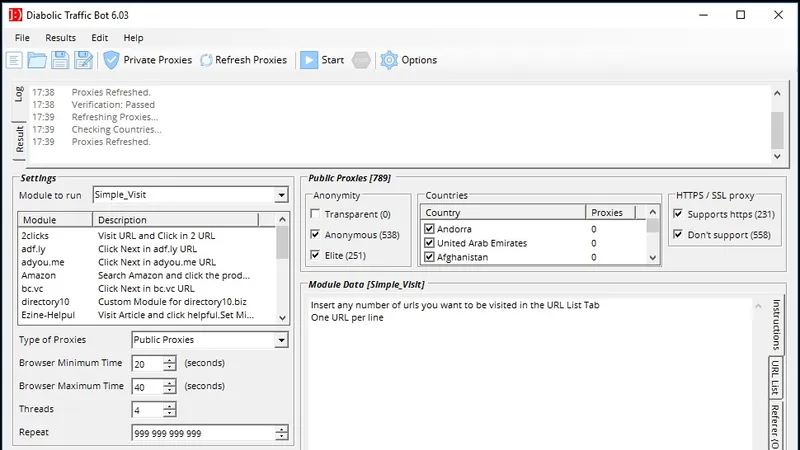Uncheck the Afghanistan country checkbox
Screen dimensions: 800x450
tap(429, 257)
